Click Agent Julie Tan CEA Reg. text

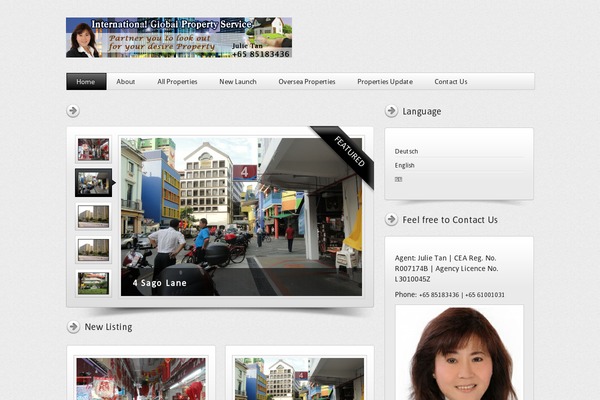click(x=446, y=268)
